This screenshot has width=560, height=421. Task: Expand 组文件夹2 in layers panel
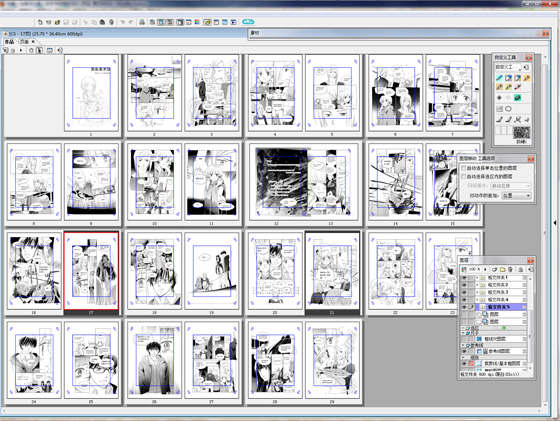pos(477,285)
